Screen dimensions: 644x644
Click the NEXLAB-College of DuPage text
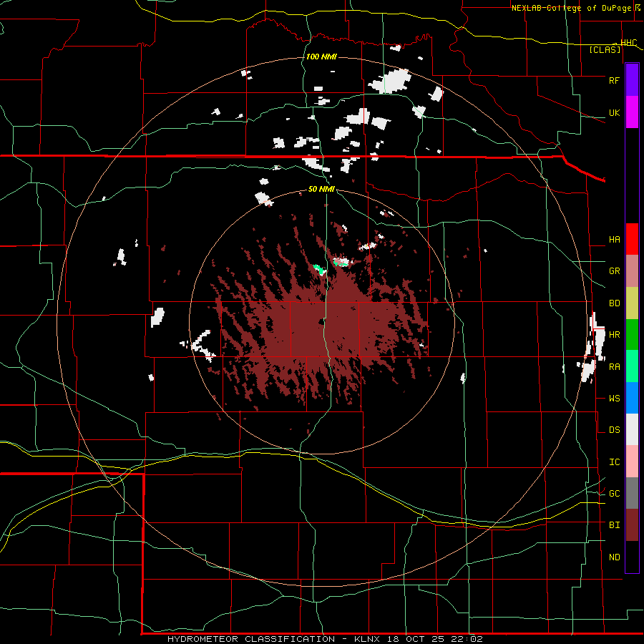pyautogui.click(x=571, y=8)
